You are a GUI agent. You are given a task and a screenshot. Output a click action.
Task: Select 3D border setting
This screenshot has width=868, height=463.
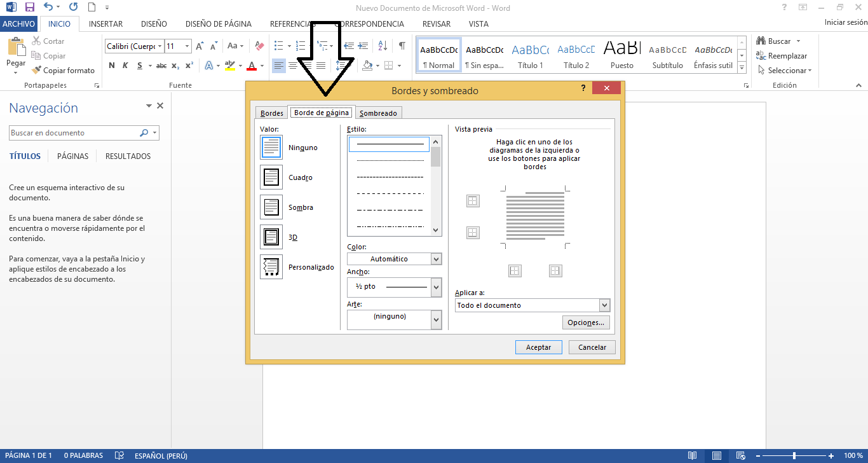(271, 237)
